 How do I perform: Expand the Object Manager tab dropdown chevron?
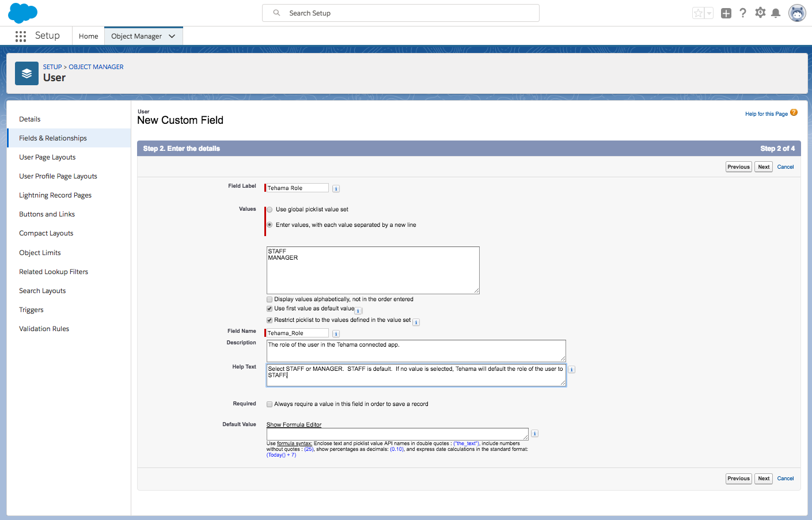coord(172,36)
